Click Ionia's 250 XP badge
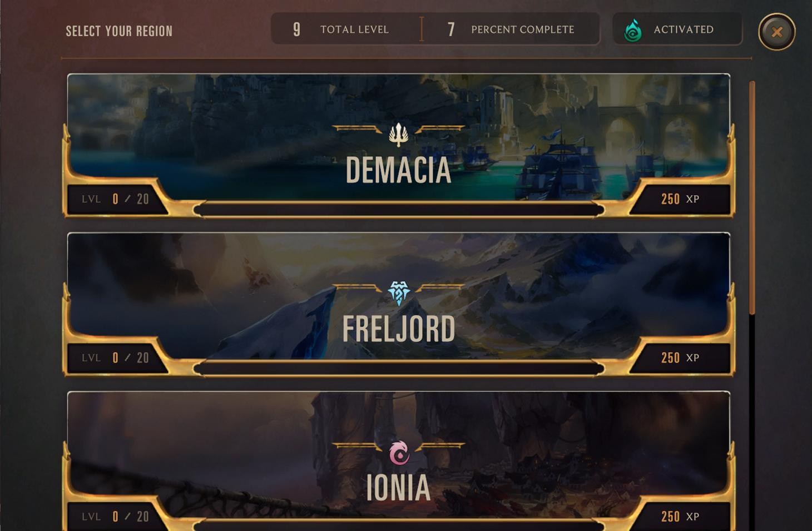Screen dimensions: 812x531 click(680, 517)
